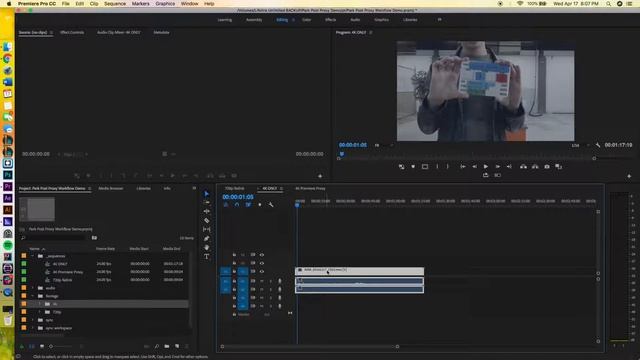Toggle lock on top video track

tap(234, 255)
